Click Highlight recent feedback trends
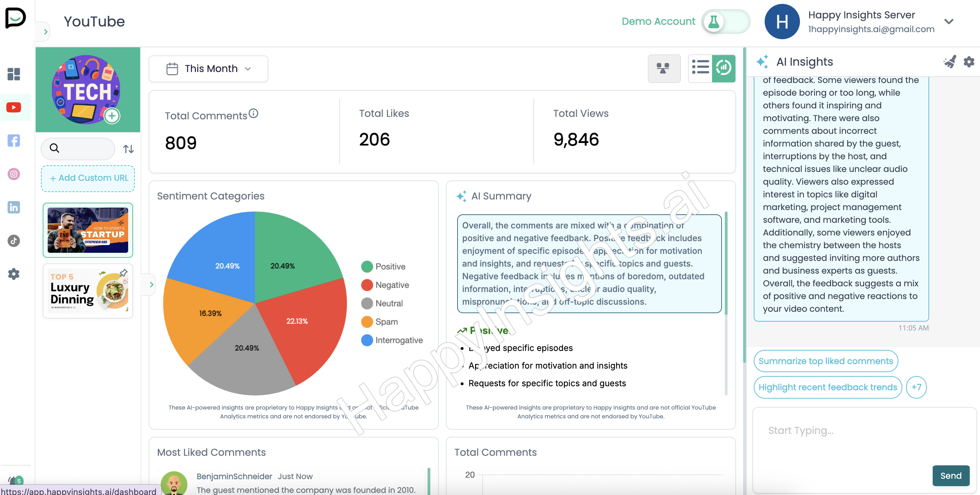Screen dimensions: 980x495 [x=827, y=387]
